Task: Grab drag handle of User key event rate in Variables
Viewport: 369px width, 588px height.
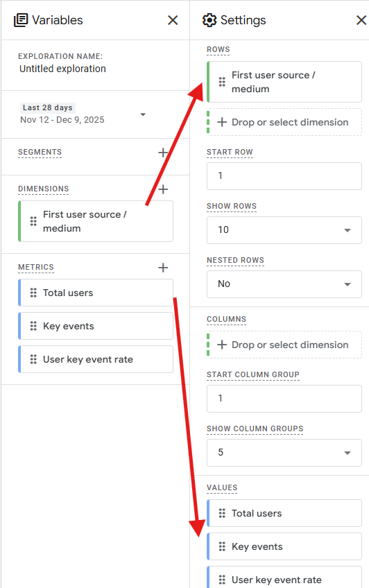Action: (x=33, y=360)
